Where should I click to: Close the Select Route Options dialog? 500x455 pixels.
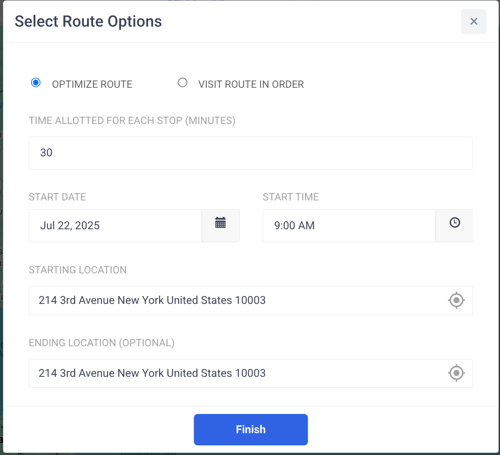[x=474, y=21]
